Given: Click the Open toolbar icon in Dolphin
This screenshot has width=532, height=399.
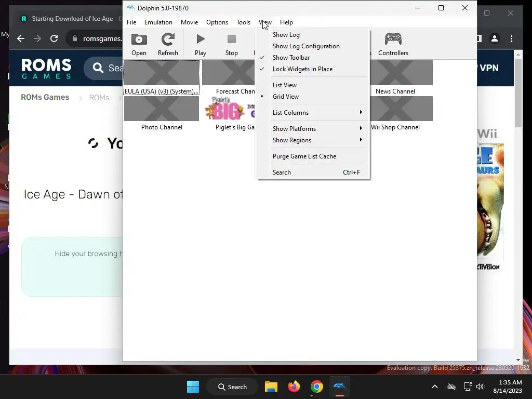Looking at the screenshot, I should (139, 45).
